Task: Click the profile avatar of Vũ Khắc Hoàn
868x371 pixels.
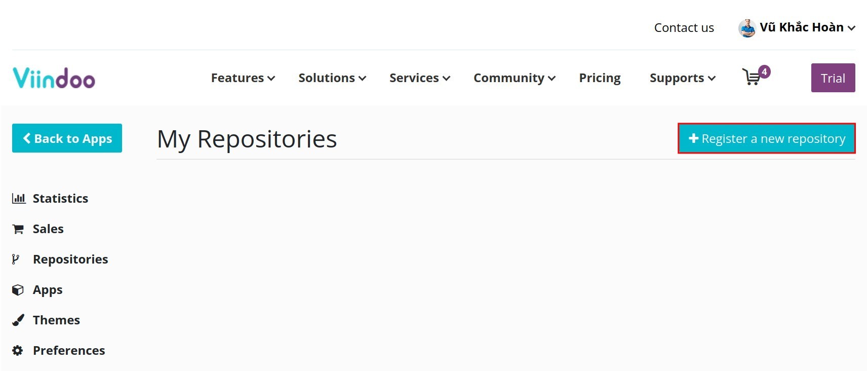Action: pos(747,27)
